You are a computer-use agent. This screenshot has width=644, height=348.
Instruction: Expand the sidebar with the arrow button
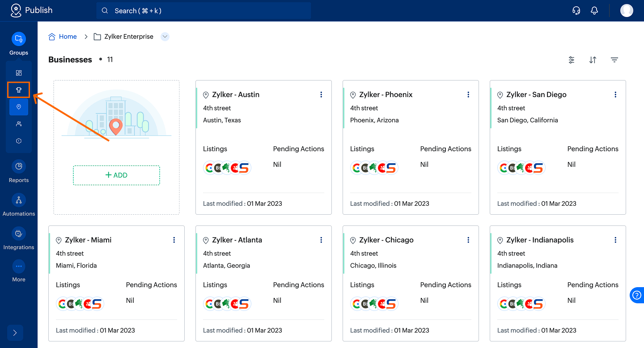15,333
